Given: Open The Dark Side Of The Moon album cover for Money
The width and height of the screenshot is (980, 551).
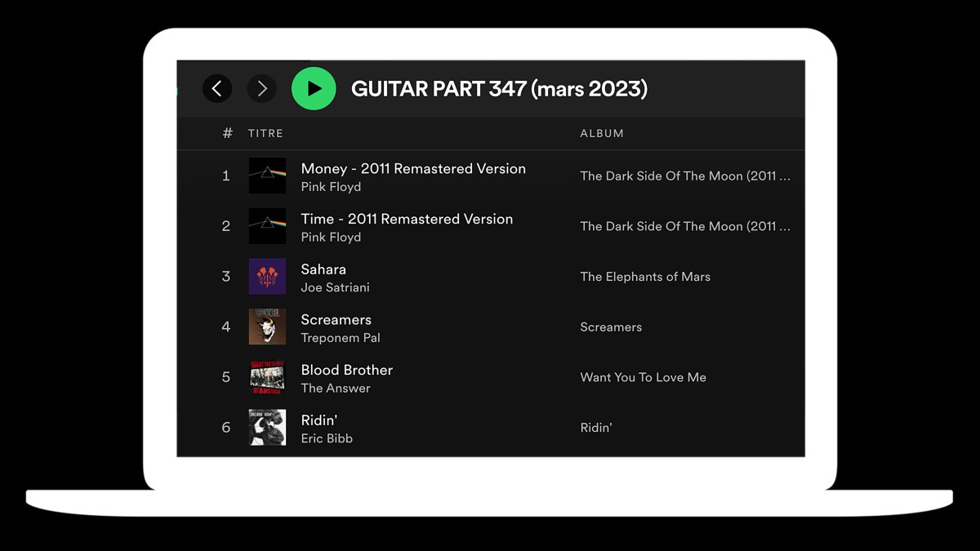Looking at the screenshot, I should (267, 176).
